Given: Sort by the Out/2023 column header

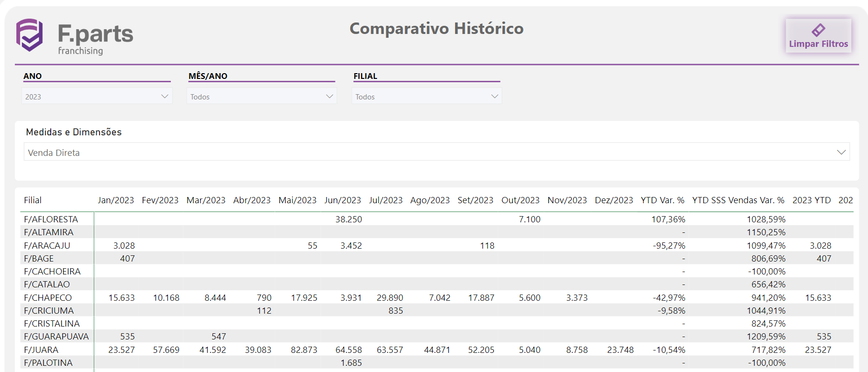Looking at the screenshot, I should point(520,200).
